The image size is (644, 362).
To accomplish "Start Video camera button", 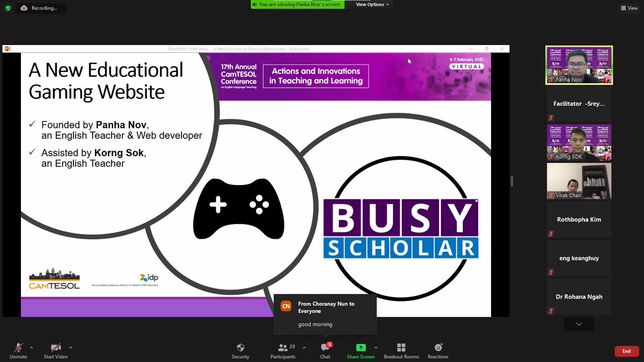I will (x=56, y=351).
